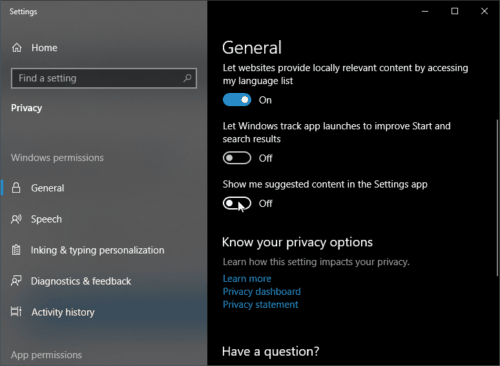
Task: Click the search magnifier icon
Action: tap(187, 78)
